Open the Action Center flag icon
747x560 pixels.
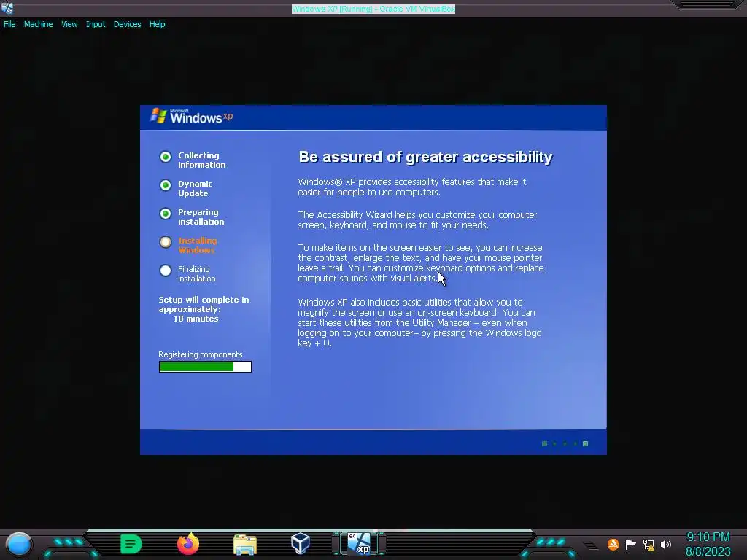coord(631,544)
